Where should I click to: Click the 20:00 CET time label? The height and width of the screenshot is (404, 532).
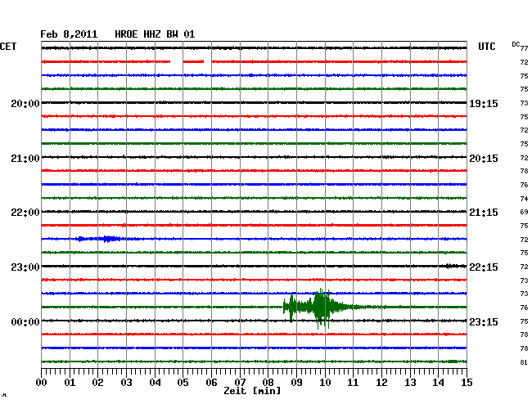tap(25, 104)
